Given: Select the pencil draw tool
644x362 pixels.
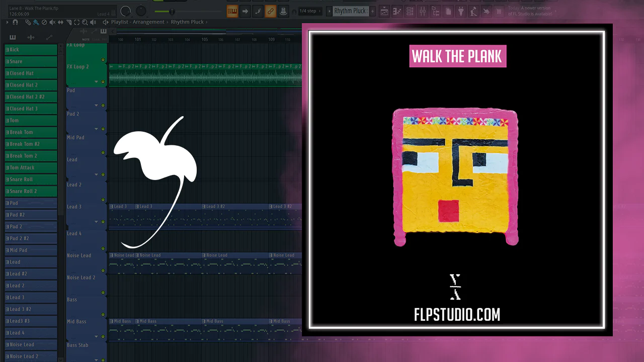Looking at the screenshot, I should pyautogui.click(x=28, y=22).
